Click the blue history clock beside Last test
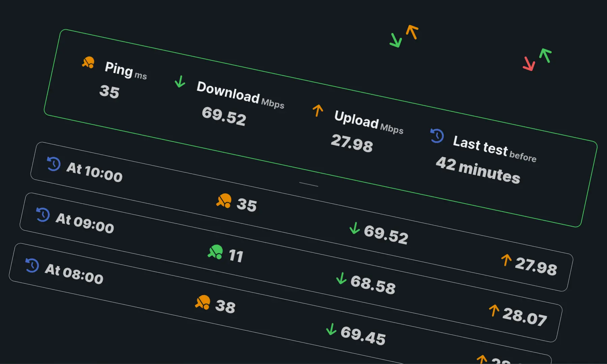 click(437, 136)
